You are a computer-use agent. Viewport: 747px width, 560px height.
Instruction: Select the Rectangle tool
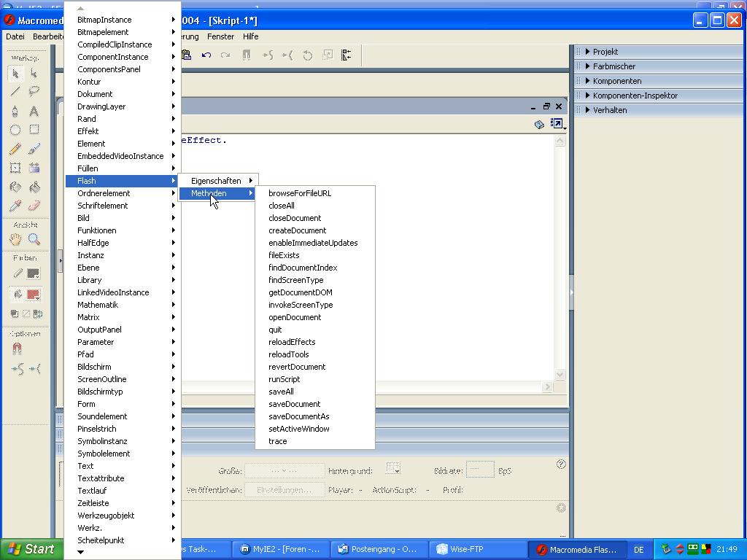click(x=34, y=130)
